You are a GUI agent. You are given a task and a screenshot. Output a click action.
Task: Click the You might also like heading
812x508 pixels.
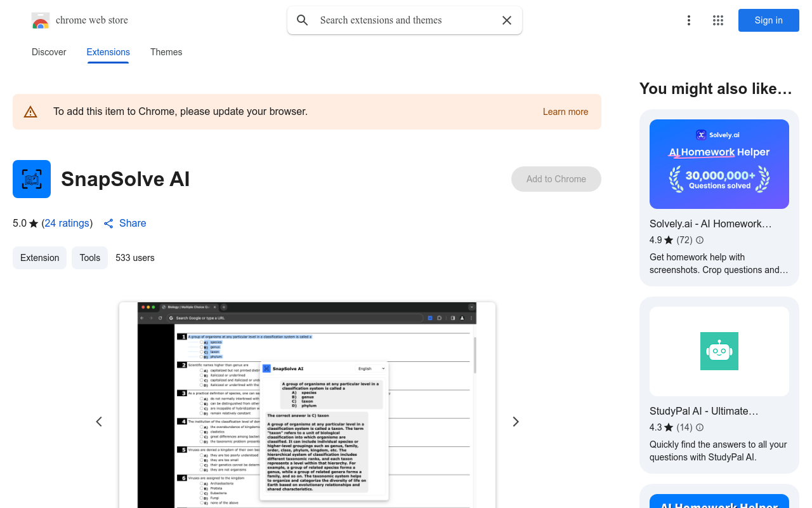[x=716, y=89]
